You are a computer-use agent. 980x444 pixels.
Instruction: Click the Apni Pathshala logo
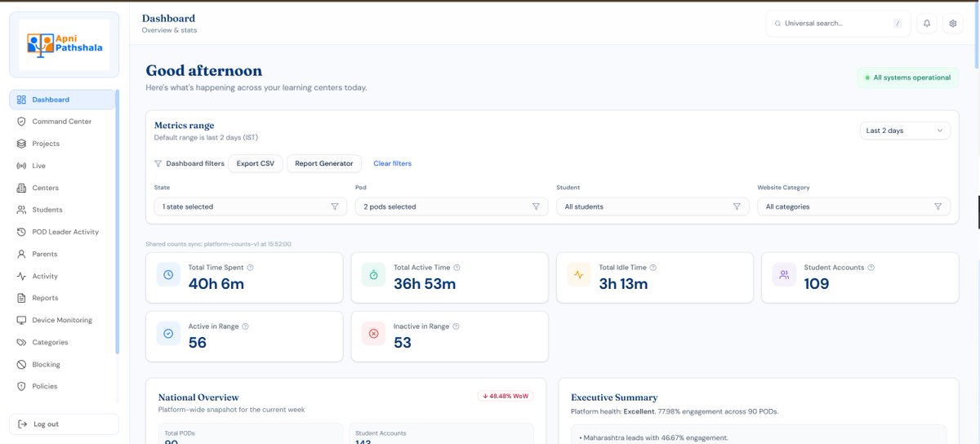click(65, 45)
